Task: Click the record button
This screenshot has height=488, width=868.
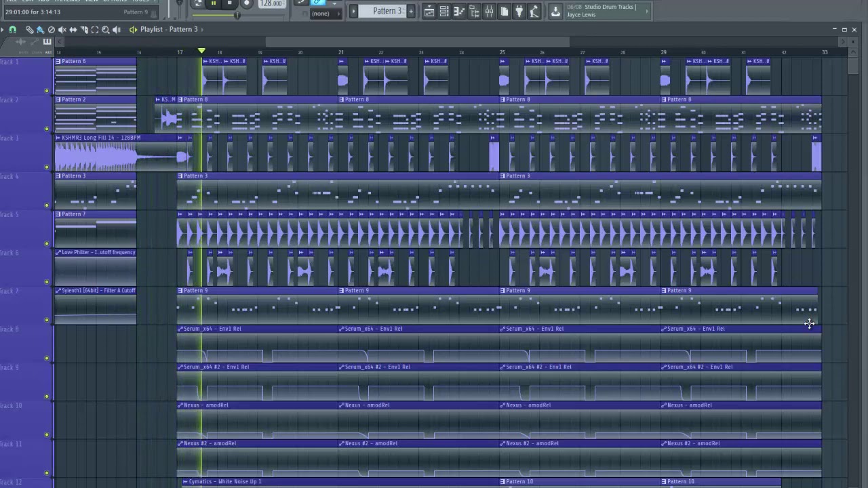Action: click(246, 3)
